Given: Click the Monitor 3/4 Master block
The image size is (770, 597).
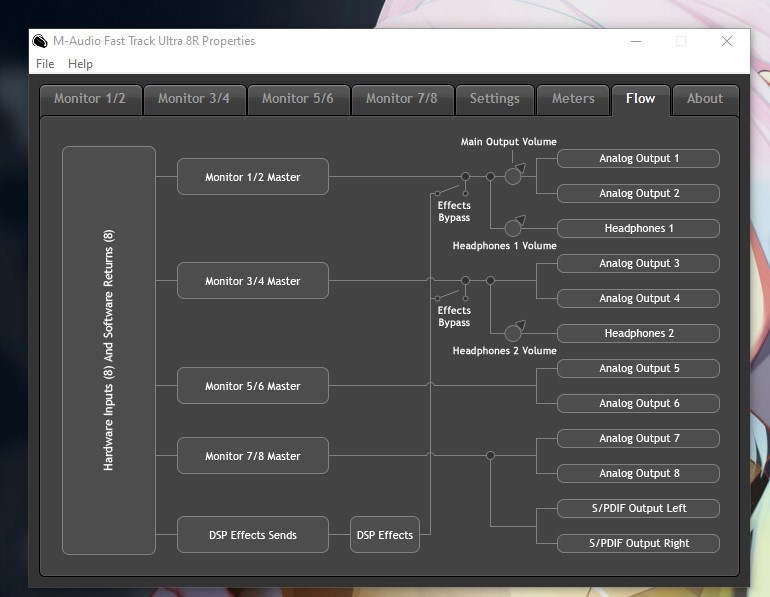Looking at the screenshot, I should [x=253, y=281].
